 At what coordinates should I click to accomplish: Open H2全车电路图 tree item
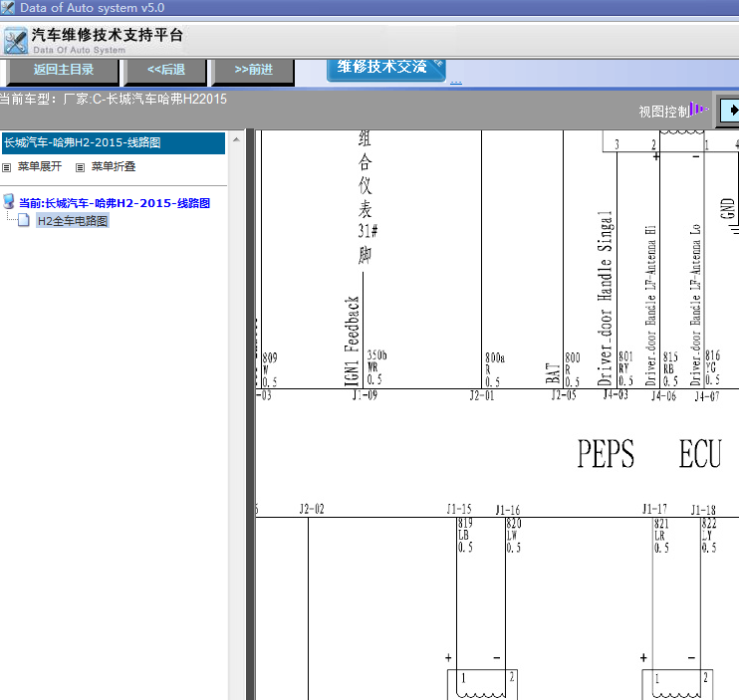tap(73, 221)
